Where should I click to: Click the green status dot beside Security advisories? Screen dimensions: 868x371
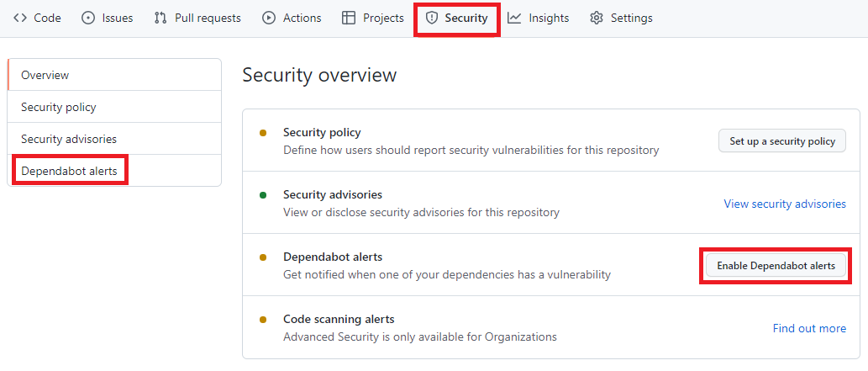tap(263, 195)
